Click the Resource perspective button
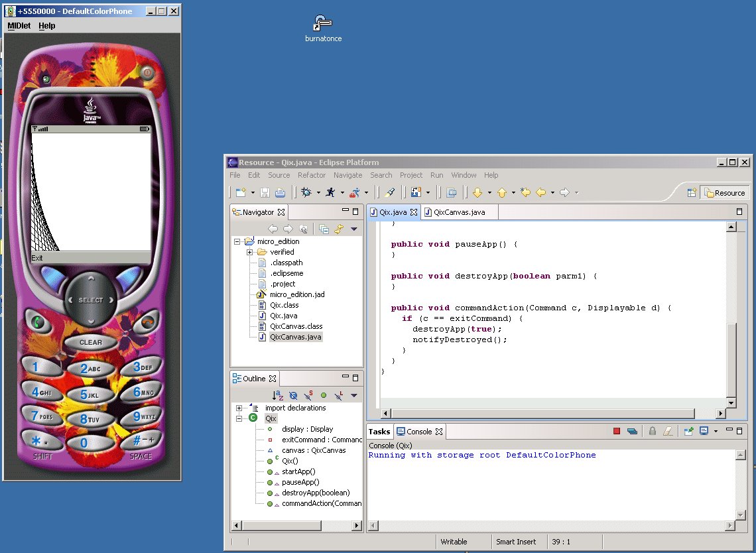 tap(725, 192)
